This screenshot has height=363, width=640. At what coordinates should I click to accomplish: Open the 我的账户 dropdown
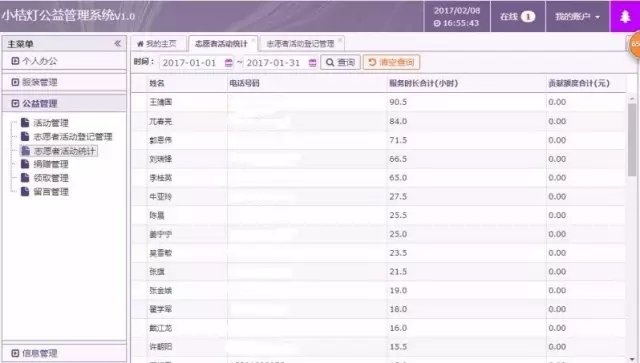click(x=577, y=16)
